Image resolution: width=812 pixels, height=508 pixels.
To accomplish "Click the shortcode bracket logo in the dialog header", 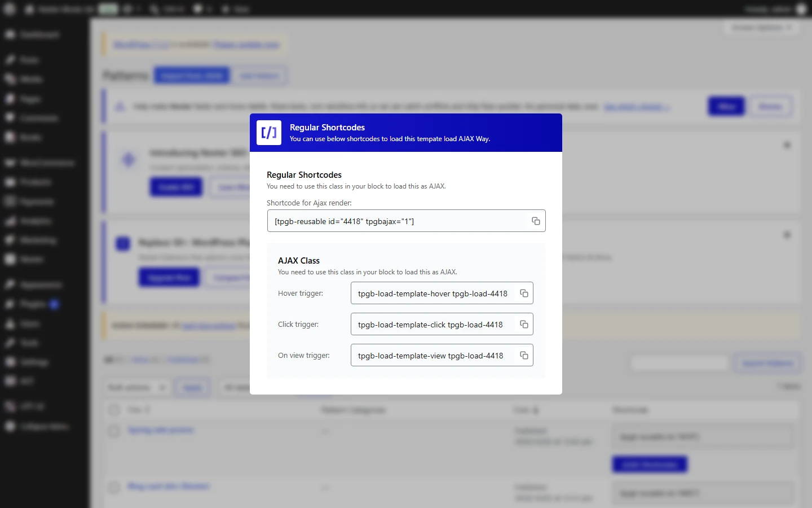I will click(269, 133).
